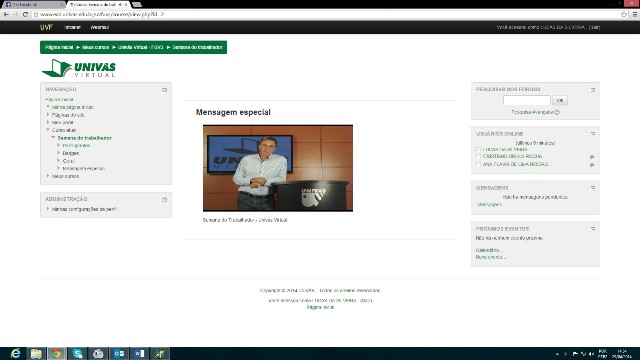Bookmark the page using the star icon

[624, 14]
